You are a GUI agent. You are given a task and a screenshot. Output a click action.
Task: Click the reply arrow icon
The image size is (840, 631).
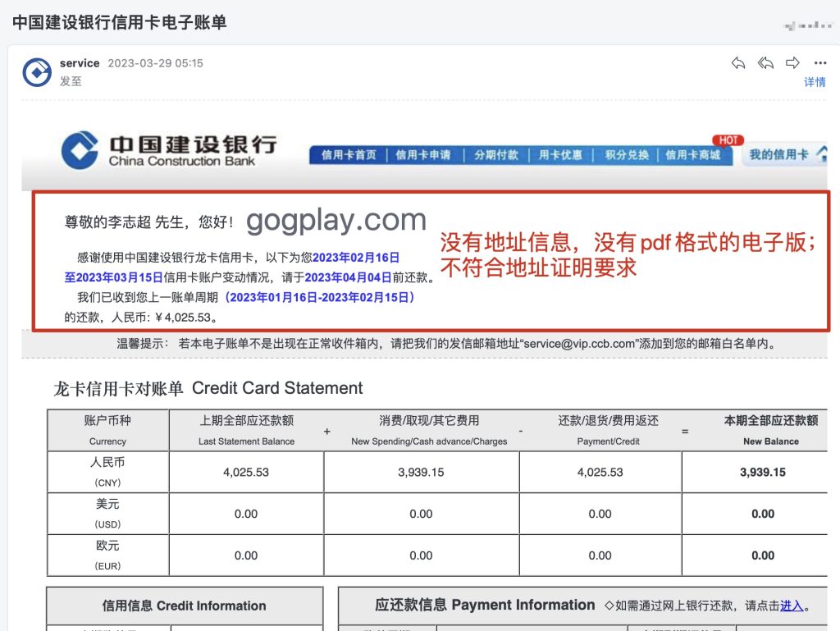(738, 63)
